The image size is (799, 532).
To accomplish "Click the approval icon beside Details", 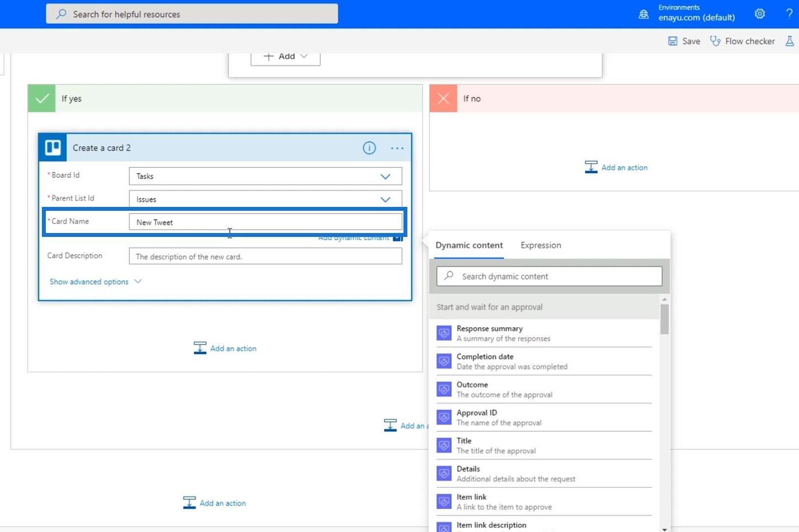I will tap(444, 474).
